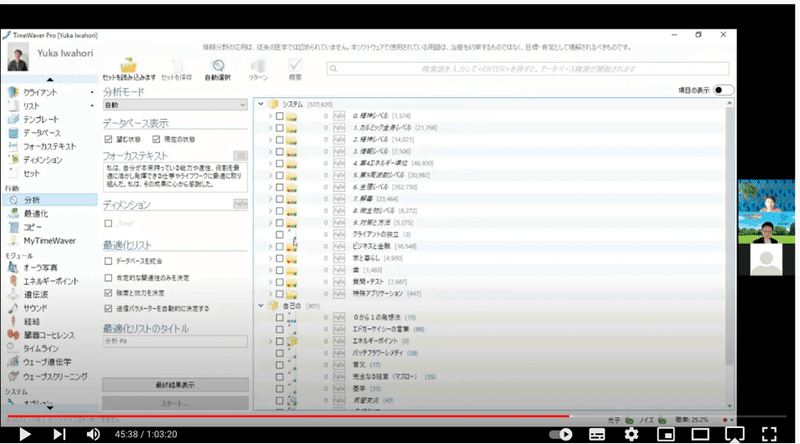The height and width of the screenshot is (444, 800).
Task: Open ウェーブスクリーニング module
Action: [55, 377]
